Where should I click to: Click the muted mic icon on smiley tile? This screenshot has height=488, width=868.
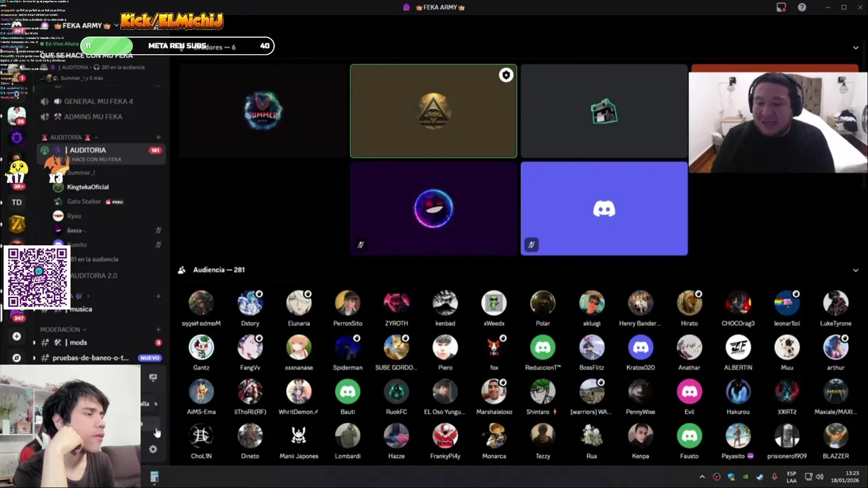point(361,245)
